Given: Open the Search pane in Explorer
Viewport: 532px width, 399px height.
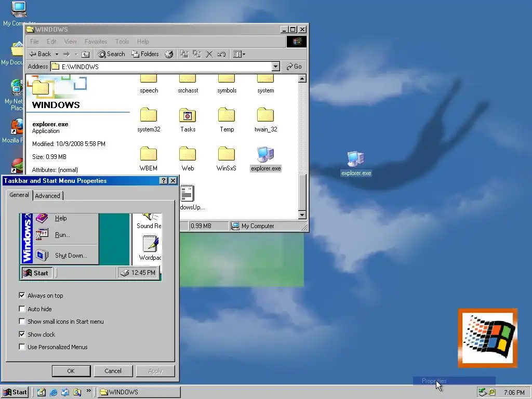Looking at the screenshot, I should 111,54.
